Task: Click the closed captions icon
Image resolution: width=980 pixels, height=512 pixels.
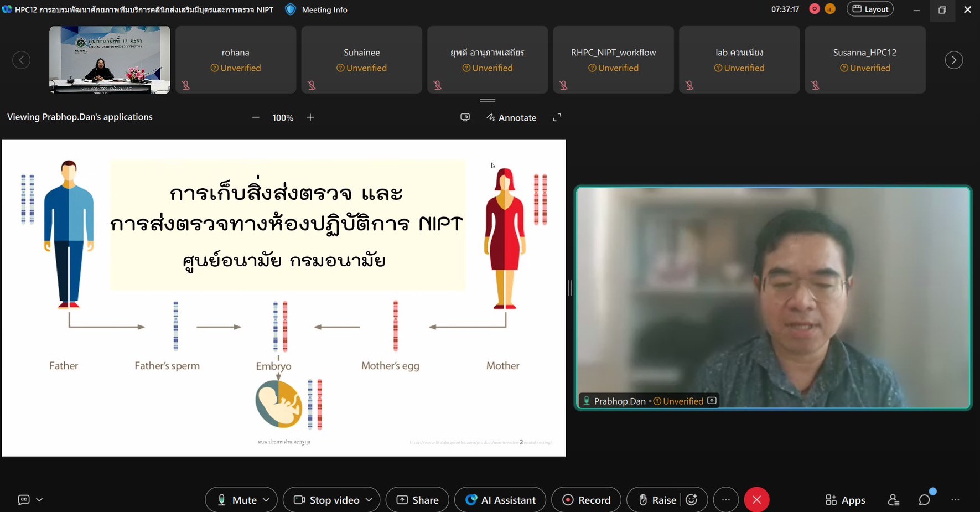Action: point(24,500)
